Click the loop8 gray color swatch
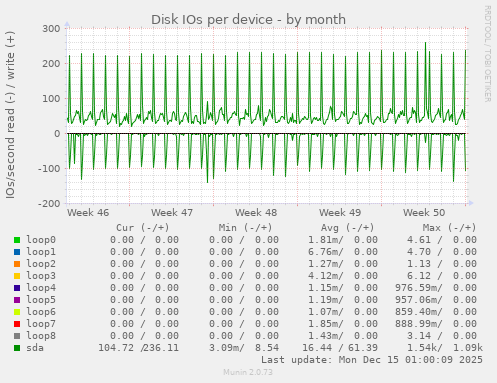Viewport: 497px width, 383px height. [17, 336]
